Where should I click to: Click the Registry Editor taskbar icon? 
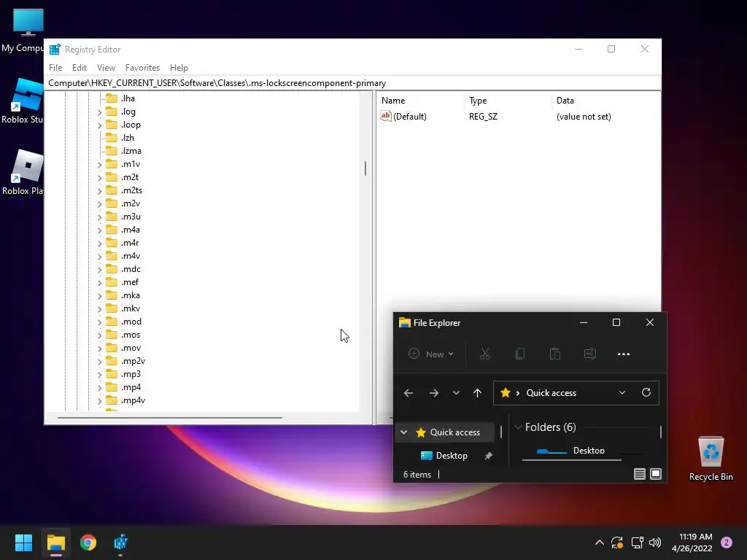pyautogui.click(x=120, y=542)
